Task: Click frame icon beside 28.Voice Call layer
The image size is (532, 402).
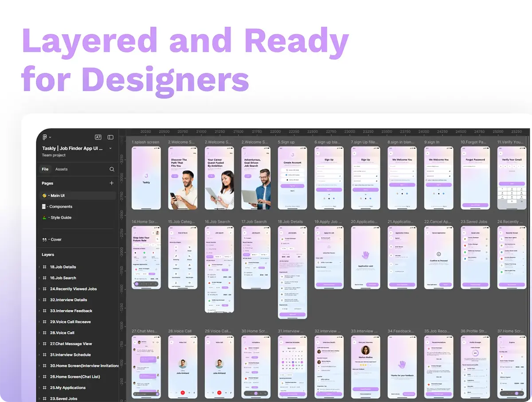Action: [x=44, y=333]
